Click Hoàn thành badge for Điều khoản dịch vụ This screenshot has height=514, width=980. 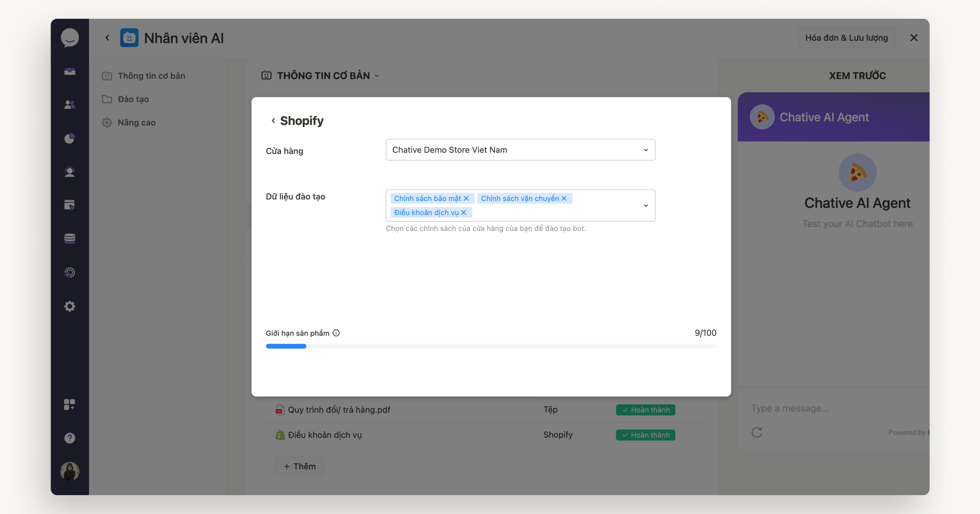pos(646,435)
